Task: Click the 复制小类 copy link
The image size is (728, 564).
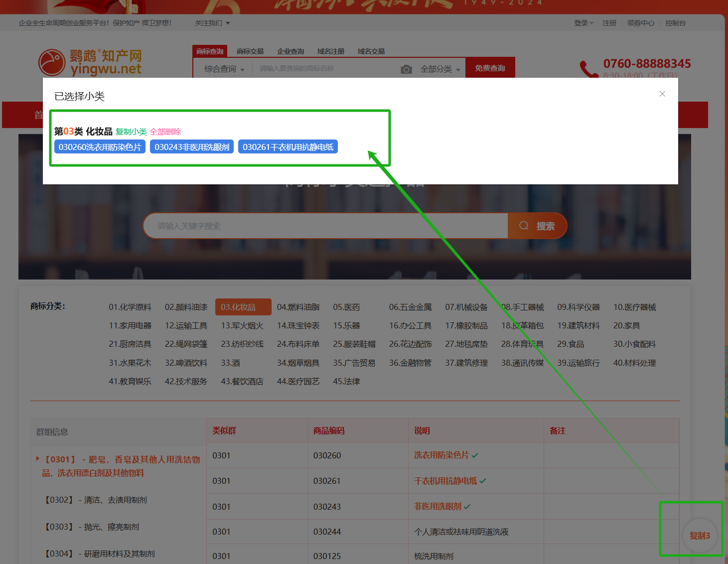Action: (131, 132)
